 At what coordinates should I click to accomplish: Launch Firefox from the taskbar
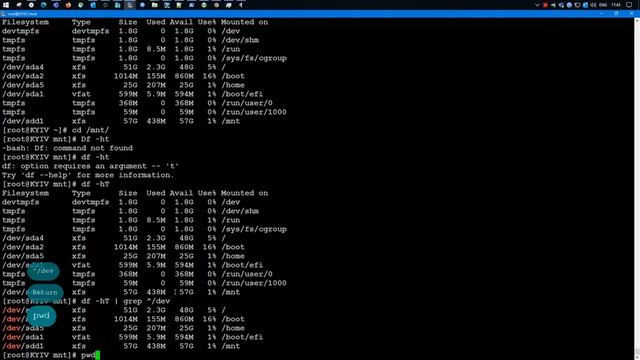point(68,5)
